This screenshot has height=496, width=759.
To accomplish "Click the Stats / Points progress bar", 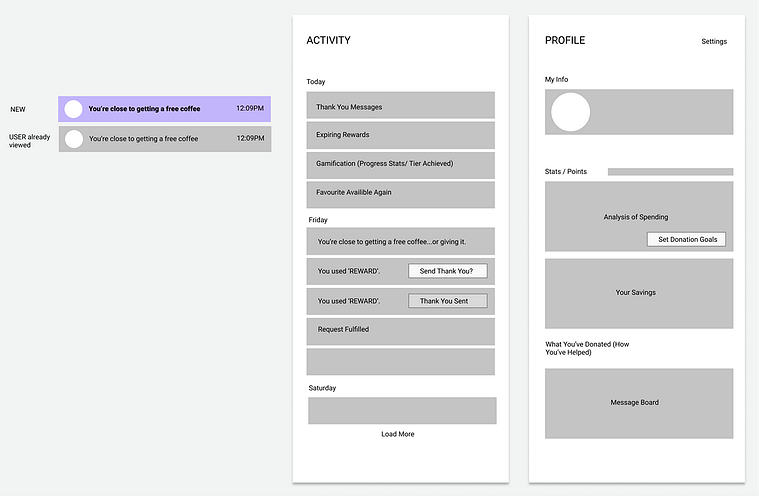I will click(670, 171).
